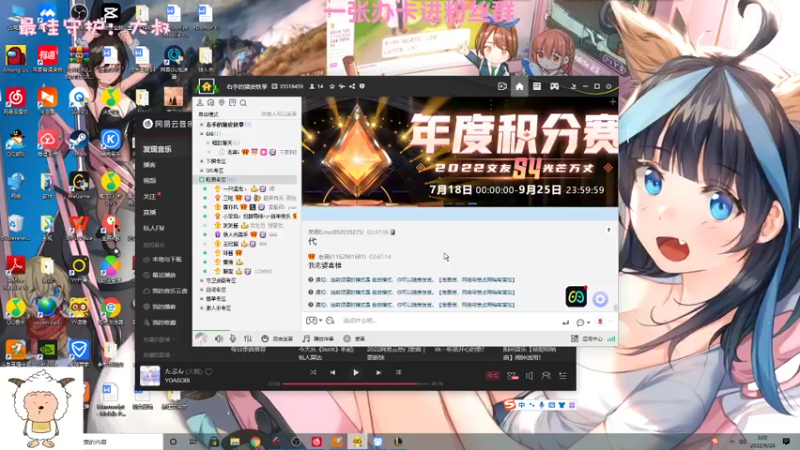Start recording with the 录音 button
Screen dimensions: 800x450
tap(354, 339)
